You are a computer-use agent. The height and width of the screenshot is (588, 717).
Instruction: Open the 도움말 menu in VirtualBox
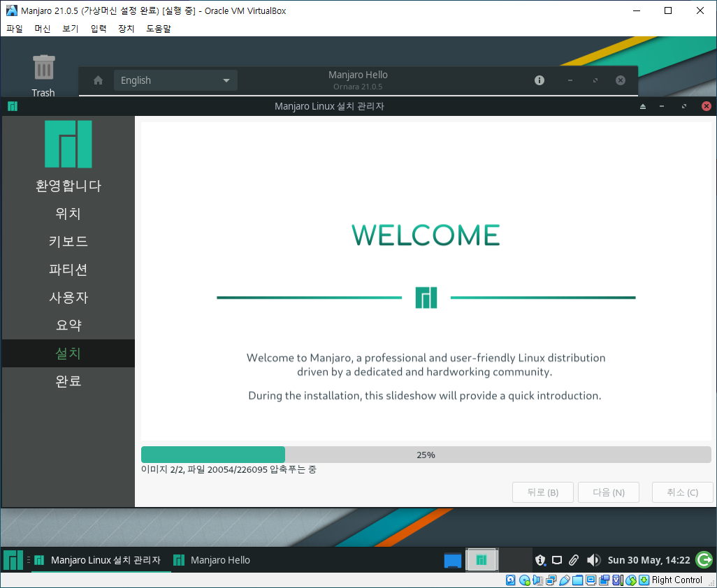tap(158, 29)
